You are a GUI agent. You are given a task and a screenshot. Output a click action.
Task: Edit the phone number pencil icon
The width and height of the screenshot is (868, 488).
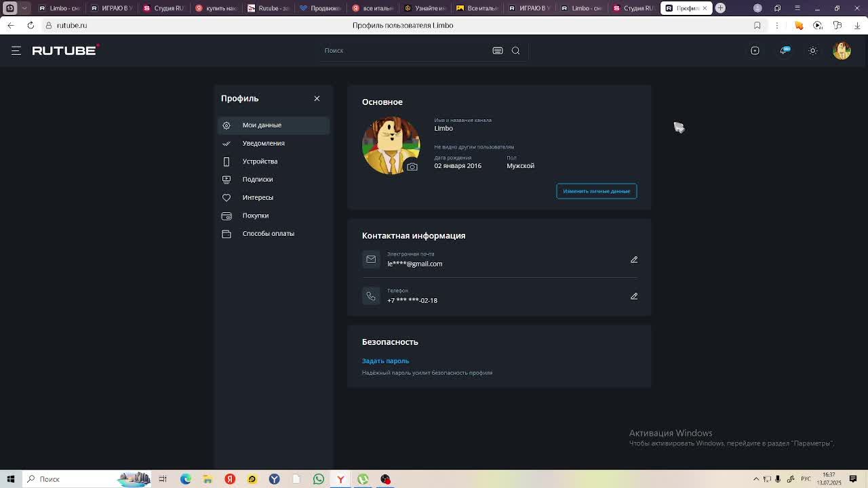[x=634, y=296]
